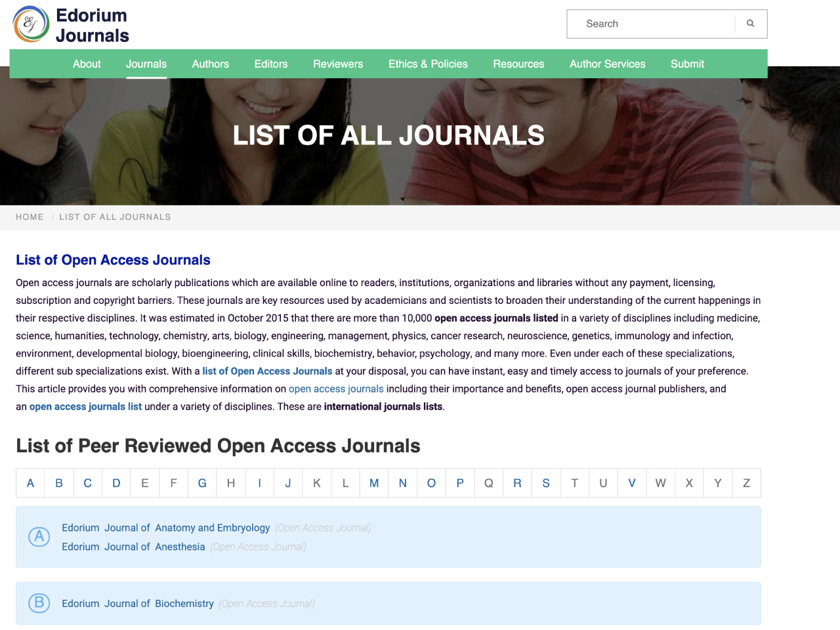The image size is (840, 630).
Task: Focus the Search input field
Action: click(651, 24)
